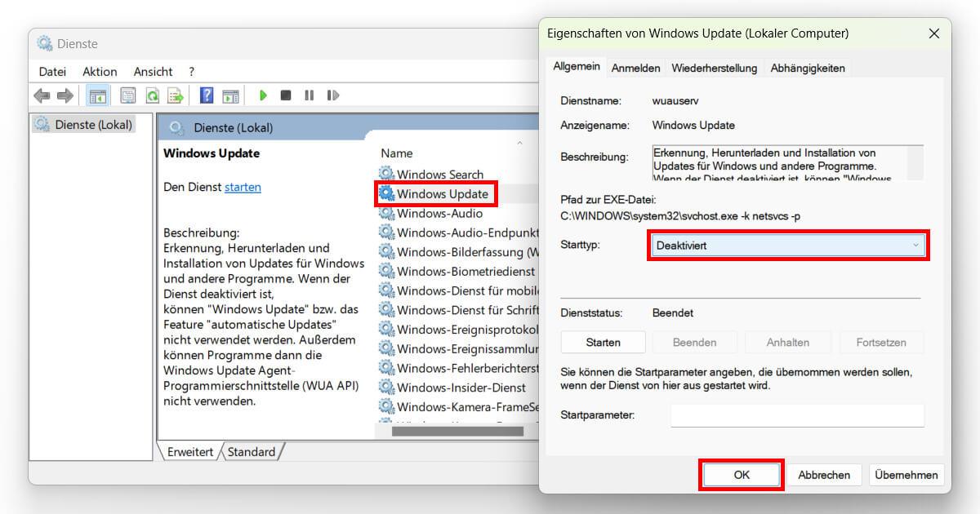
Task: Open the Aktion menu
Action: point(99,72)
